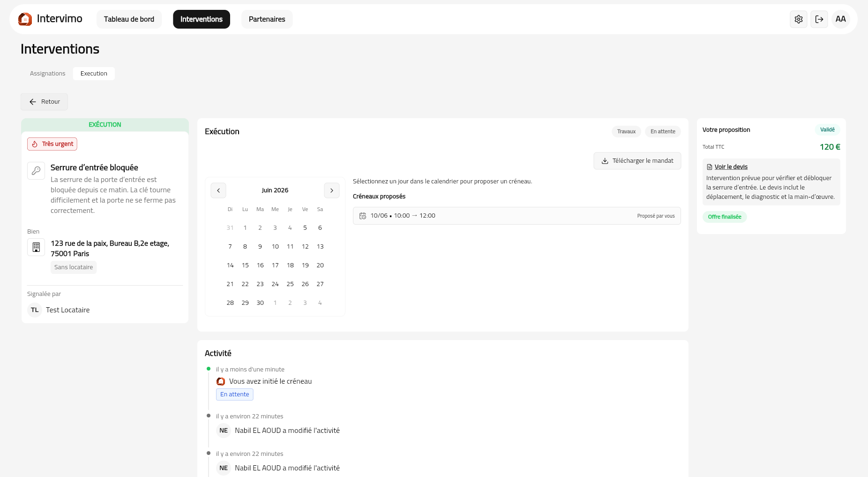Select June 30 in the calendar
Viewport: 868px width, 477px height.
point(260,303)
